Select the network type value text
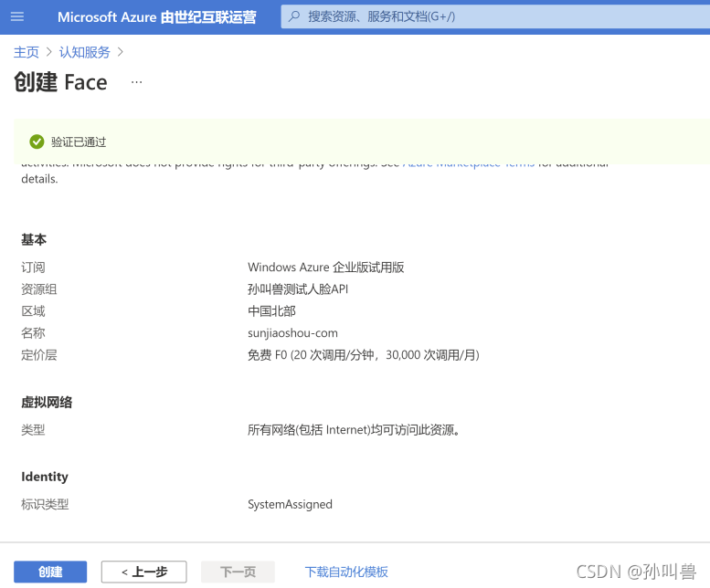 355,430
